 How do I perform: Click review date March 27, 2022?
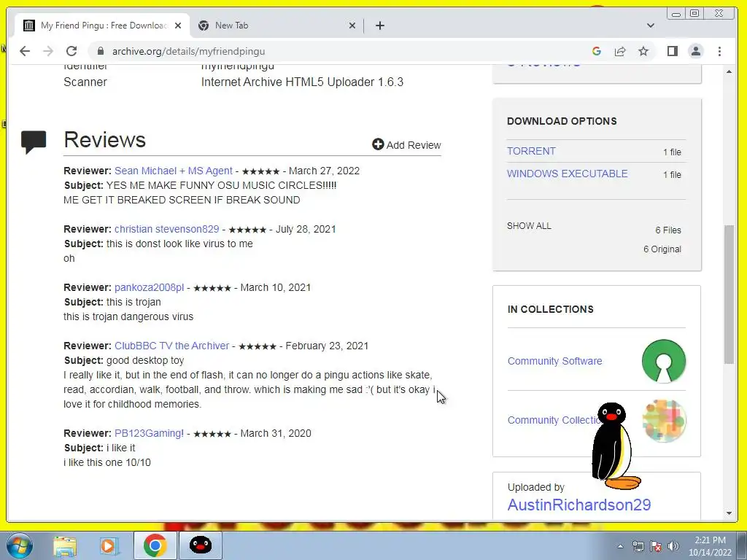[324, 171]
